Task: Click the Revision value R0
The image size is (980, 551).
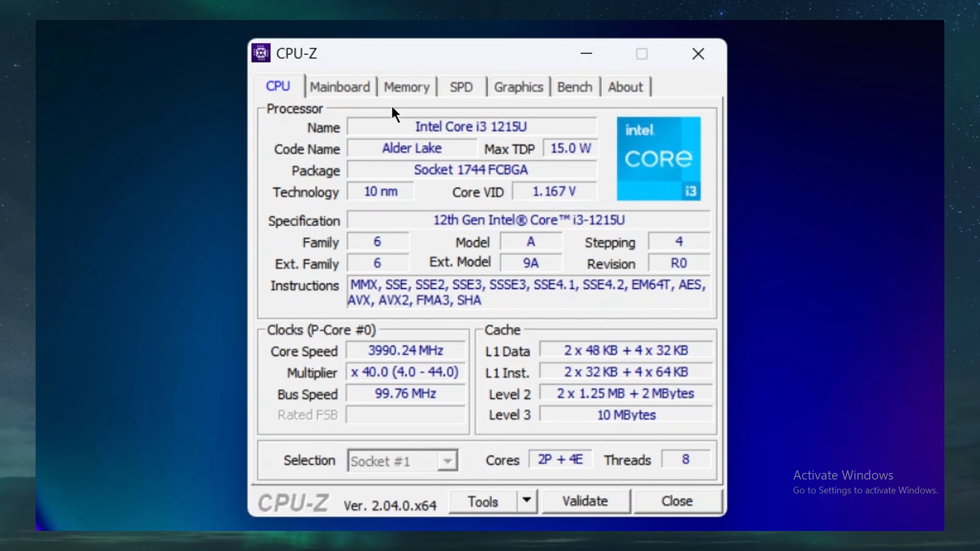Action: (679, 263)
